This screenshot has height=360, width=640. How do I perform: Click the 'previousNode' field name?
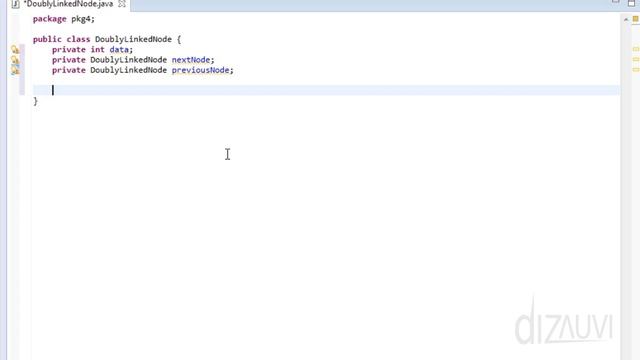pos(200,70)
